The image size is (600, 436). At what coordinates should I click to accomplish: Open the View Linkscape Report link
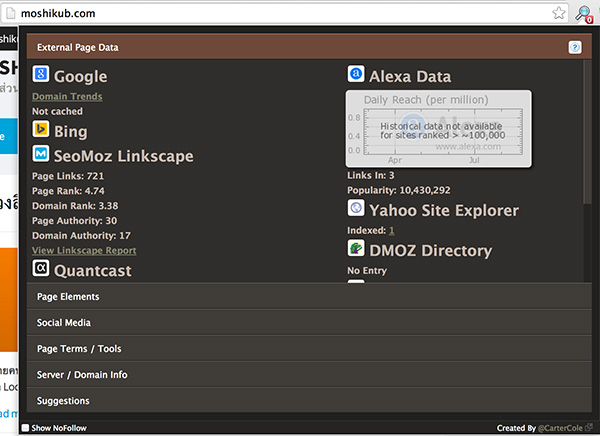coord(84,250)
